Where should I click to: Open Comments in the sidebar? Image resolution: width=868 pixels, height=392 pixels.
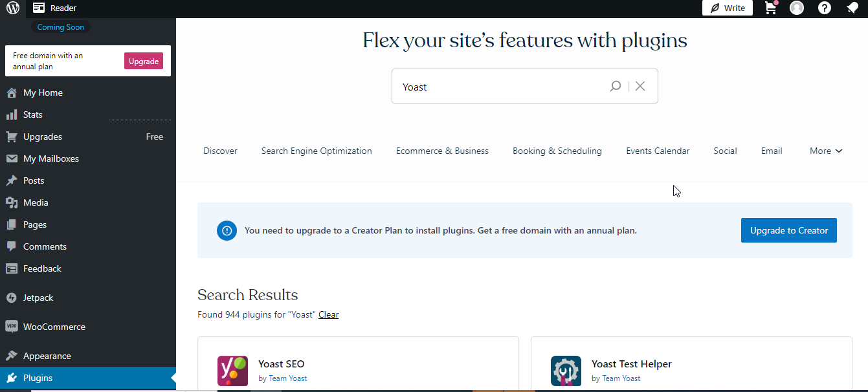(x=88, y=246)
